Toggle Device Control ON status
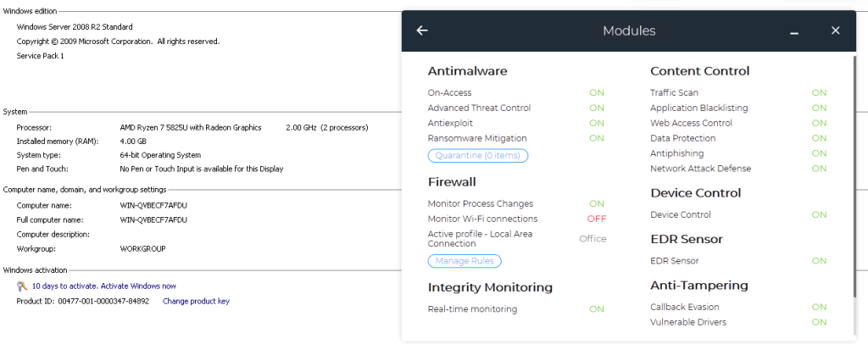The height and width of the screenshot is (361, 868). point(819,215)
